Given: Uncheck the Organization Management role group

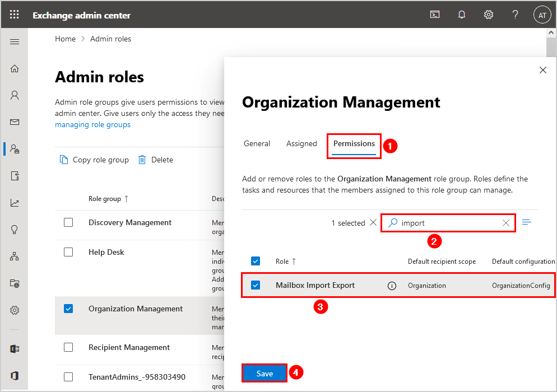Looking at the screenshot, I should tap(68, 309).
